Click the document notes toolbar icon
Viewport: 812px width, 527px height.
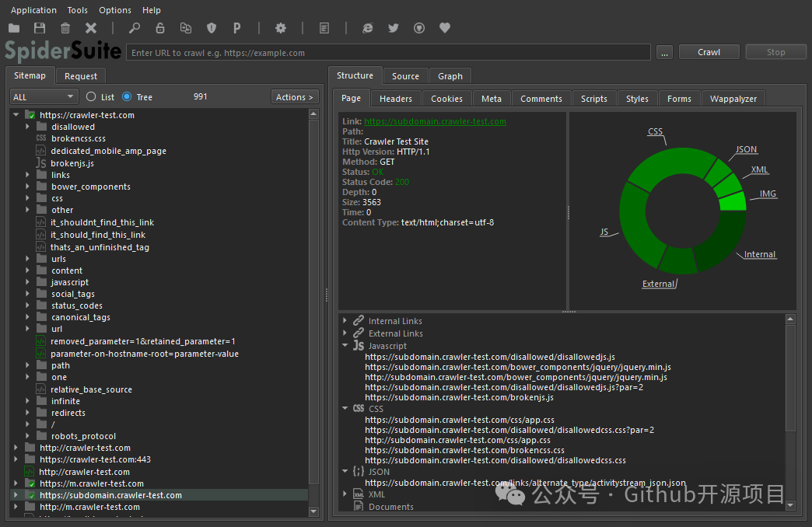click(324, 28)
